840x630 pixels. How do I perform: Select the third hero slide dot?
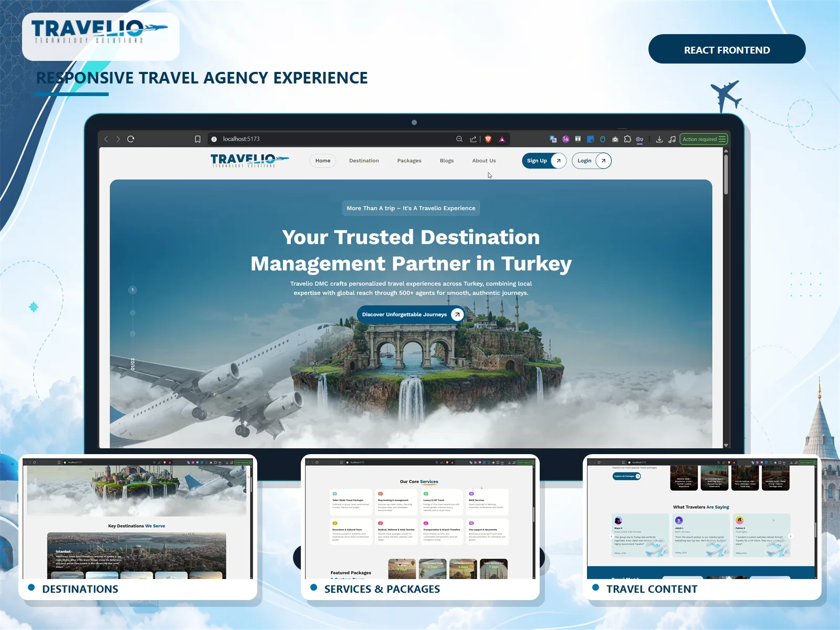[x=132, y=333]
